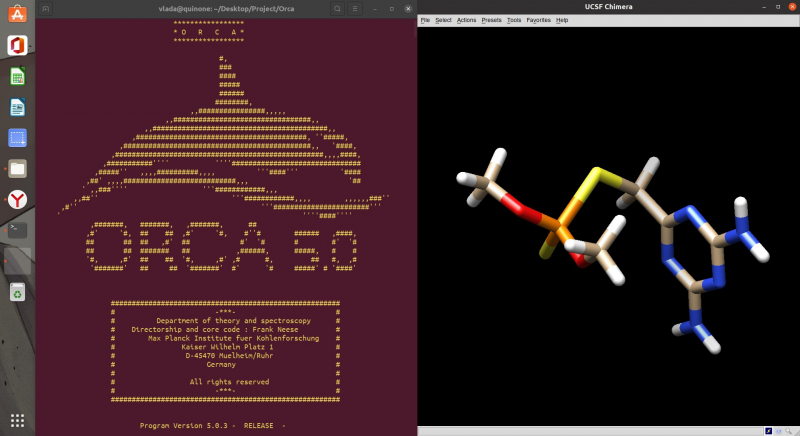Screen dimensions: 800x436
Task: Open LibreOffice Calc from the dock
Action: (17, 76)
